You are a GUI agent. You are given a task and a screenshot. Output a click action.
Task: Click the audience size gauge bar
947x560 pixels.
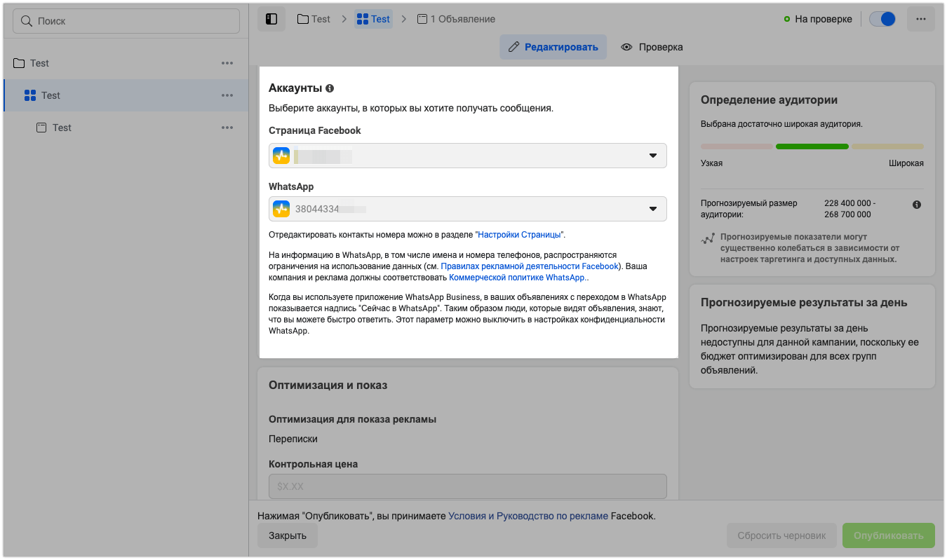tap(812, 146)
